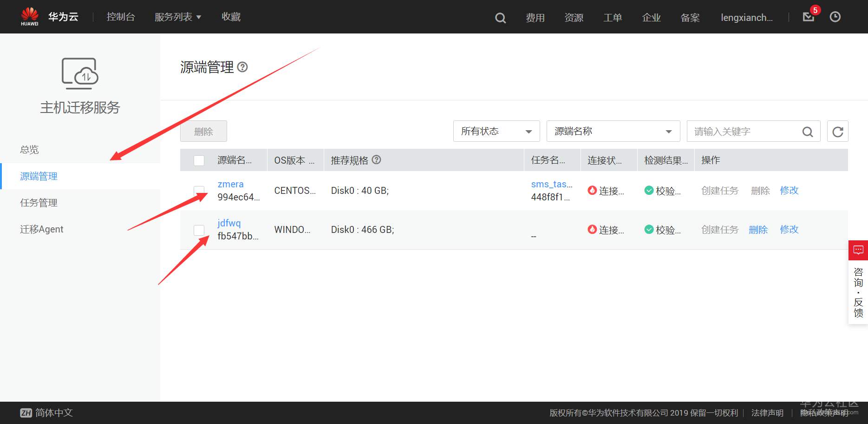Open the messages mail icon
This screenshot has height=424, width=868.
pos(809,17)
